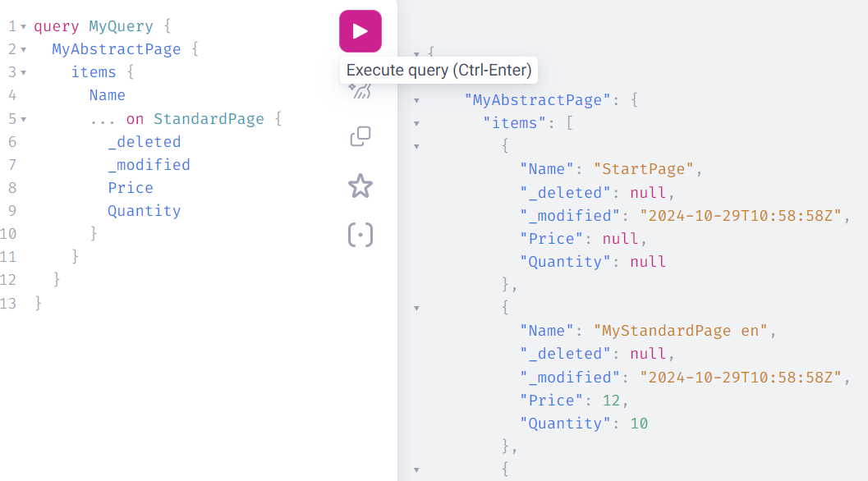The image size is (868, 481).
Task: Click _deleted field on line 6
Action: [x=144, y=142]
